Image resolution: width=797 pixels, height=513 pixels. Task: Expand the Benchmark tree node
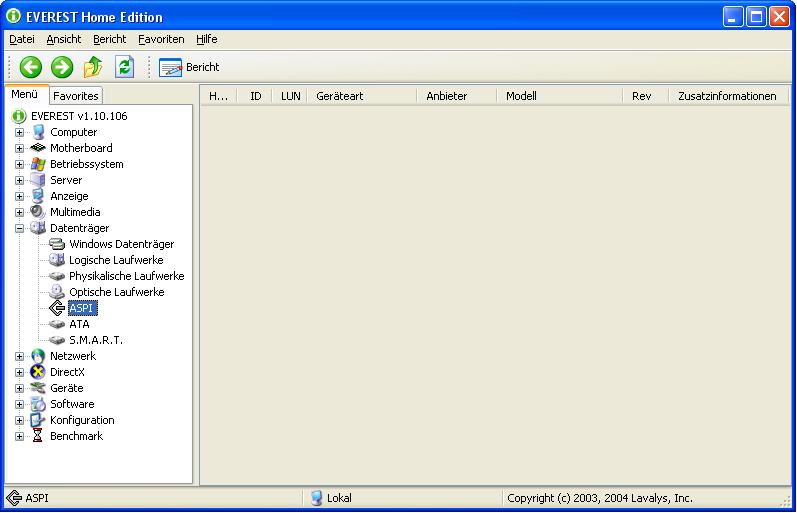tap(19, 437)
